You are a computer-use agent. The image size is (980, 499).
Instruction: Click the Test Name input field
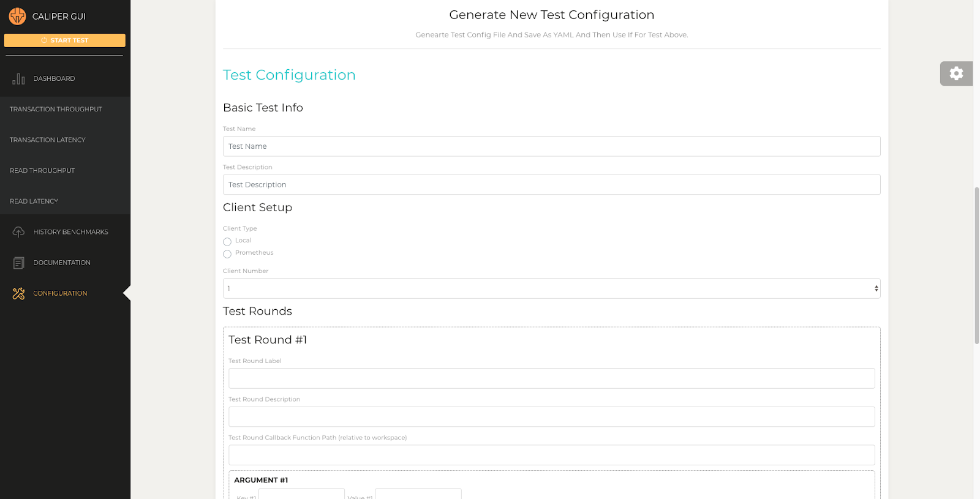pyautogui.click(x=551, y=146)
